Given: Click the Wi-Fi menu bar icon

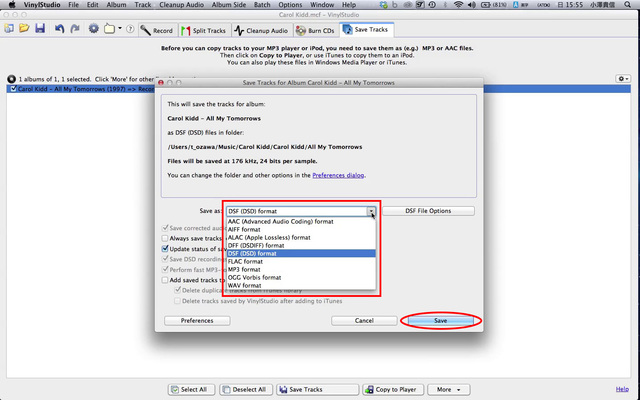Looking at the screenshot, I should pyautogui.click(x=458, y=5).
